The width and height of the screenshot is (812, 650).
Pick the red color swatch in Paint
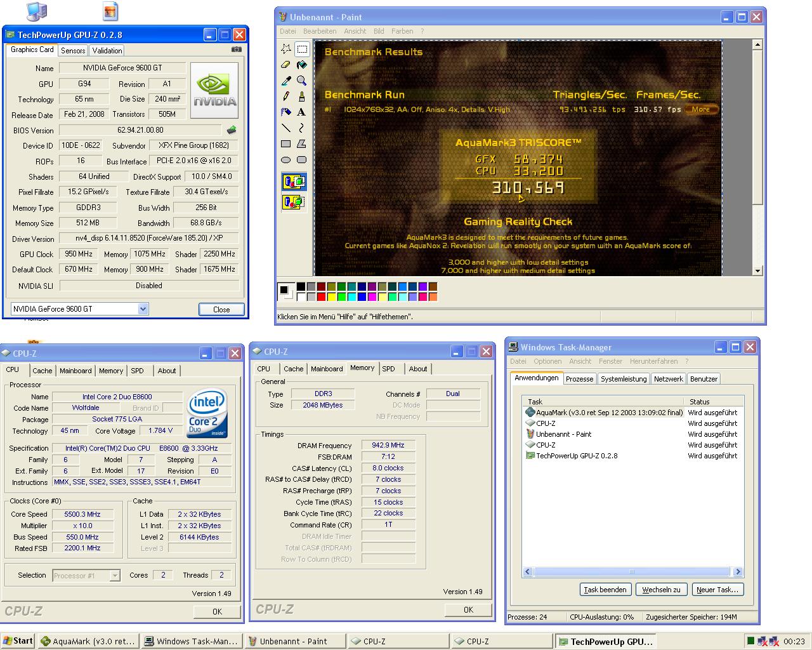click(321, 296)
